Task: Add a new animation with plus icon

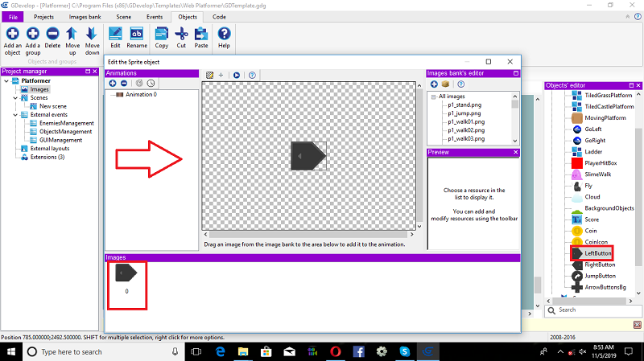Action: coord(113,84)
